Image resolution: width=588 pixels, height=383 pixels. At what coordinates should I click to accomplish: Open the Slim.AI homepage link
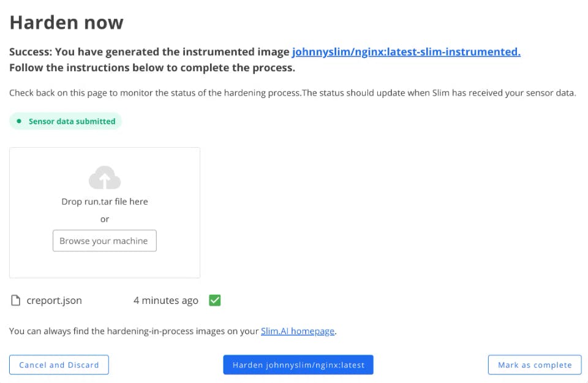(x=298, y=332)
